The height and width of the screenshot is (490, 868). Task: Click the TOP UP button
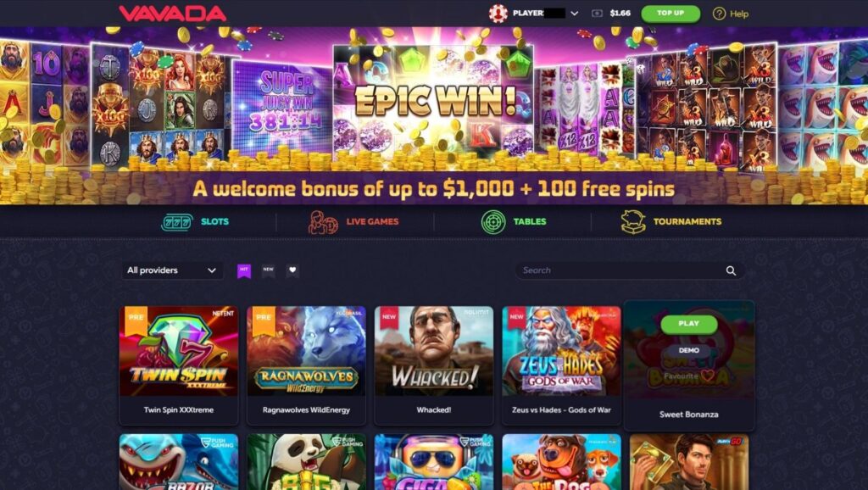coord(670,14)
